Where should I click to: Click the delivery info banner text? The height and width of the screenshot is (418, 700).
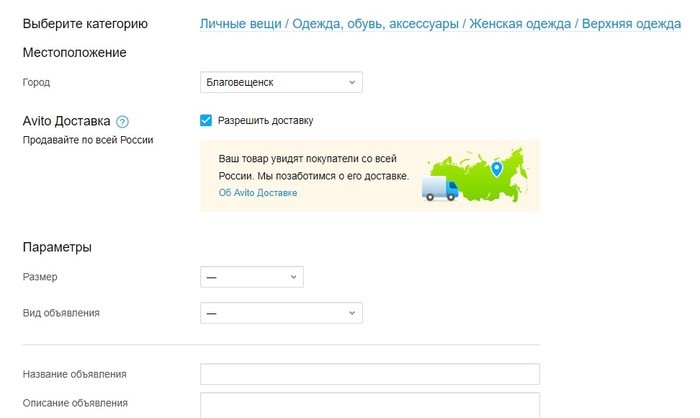(313, 167)
